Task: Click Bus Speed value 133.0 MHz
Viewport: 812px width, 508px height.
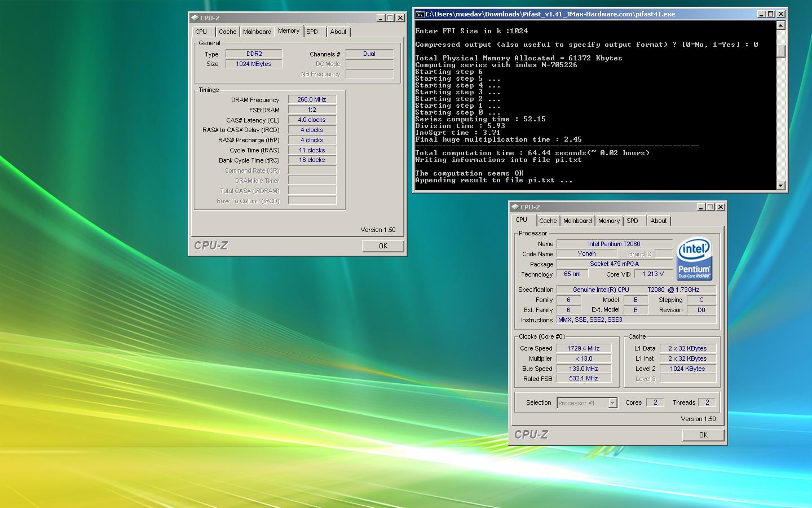Action: (584, 369)
